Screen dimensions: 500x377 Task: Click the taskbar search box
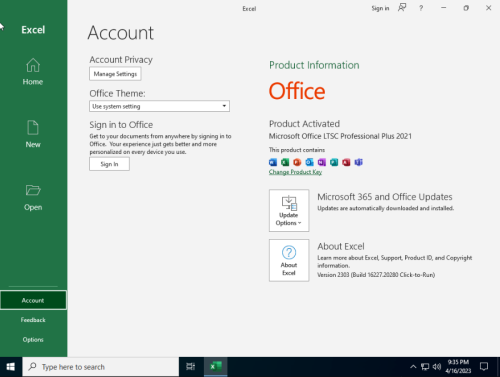101,367
